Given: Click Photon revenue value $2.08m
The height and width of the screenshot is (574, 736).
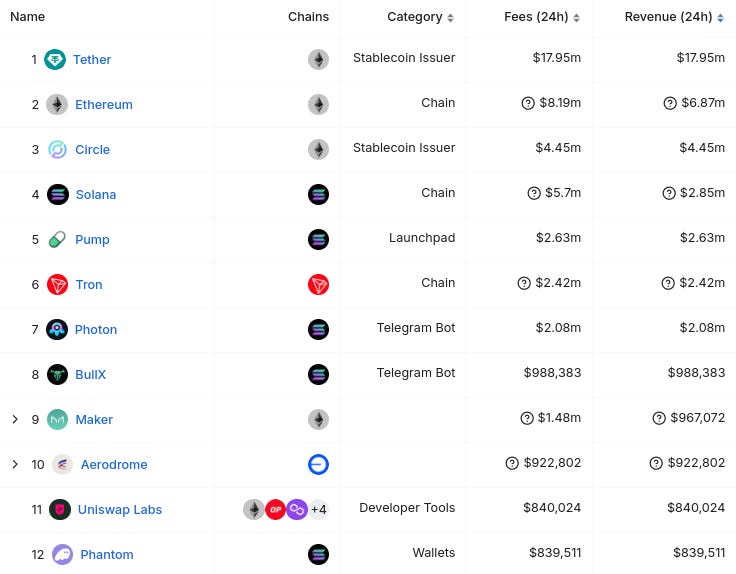Looking at the screenshot, I should tap(702, 328).
